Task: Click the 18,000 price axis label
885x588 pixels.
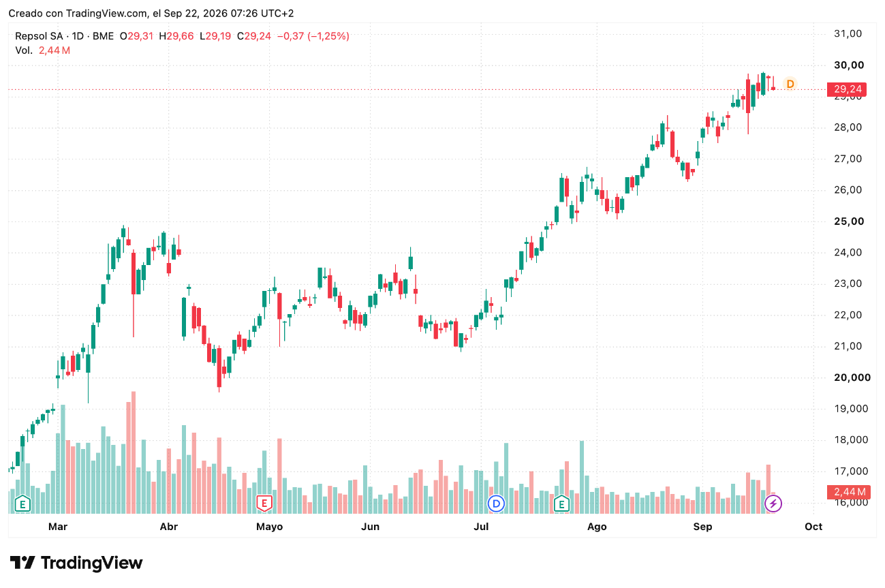Action: [852, 440]
